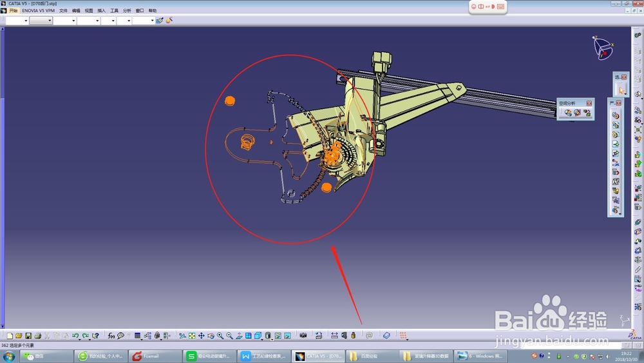Image resolution: width=644 pixels, height=363 pixels.
Task: Open WeChat from the taskbar
Action: 46,356
